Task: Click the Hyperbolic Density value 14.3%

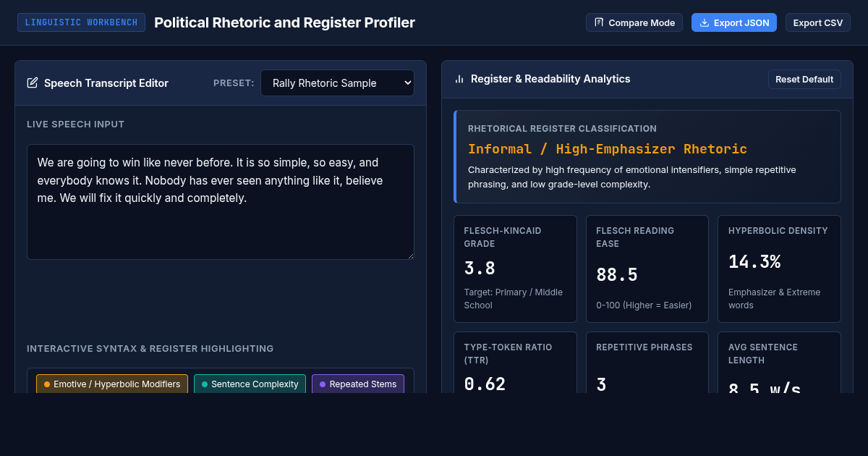Action: 754,262
